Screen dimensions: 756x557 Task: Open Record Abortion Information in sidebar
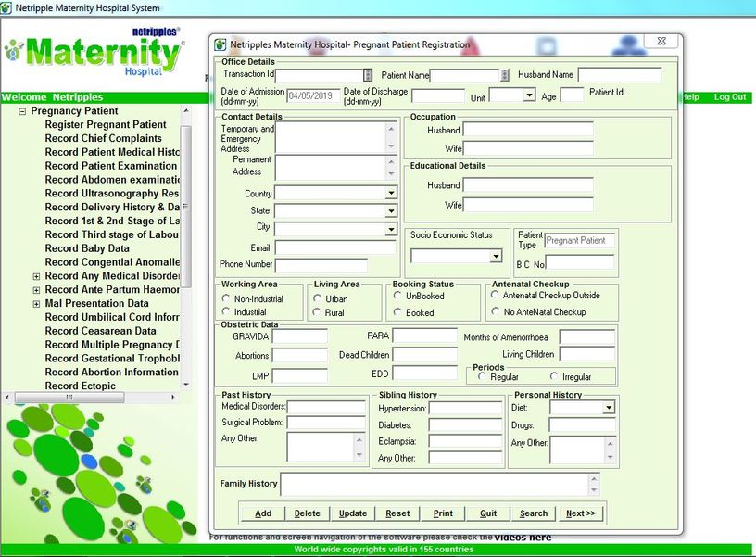111,373
